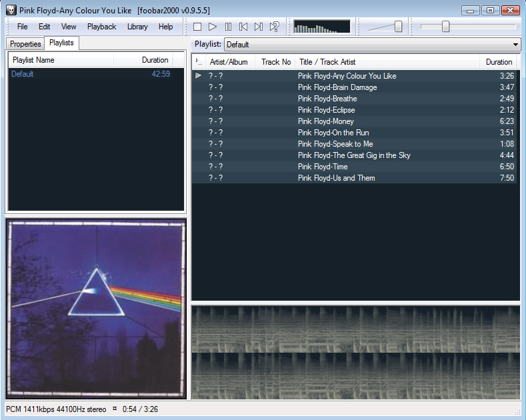Screen dimensions: 526x420
Task: Maximize the foobar2000 window
Action: click(490, 11)
